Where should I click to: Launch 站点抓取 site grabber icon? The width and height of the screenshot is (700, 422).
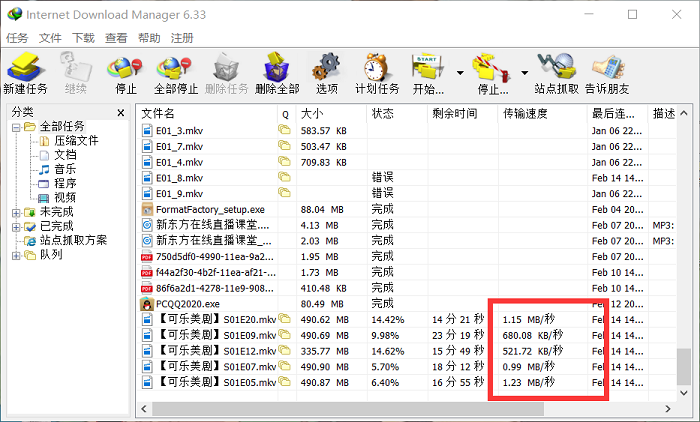556,67
